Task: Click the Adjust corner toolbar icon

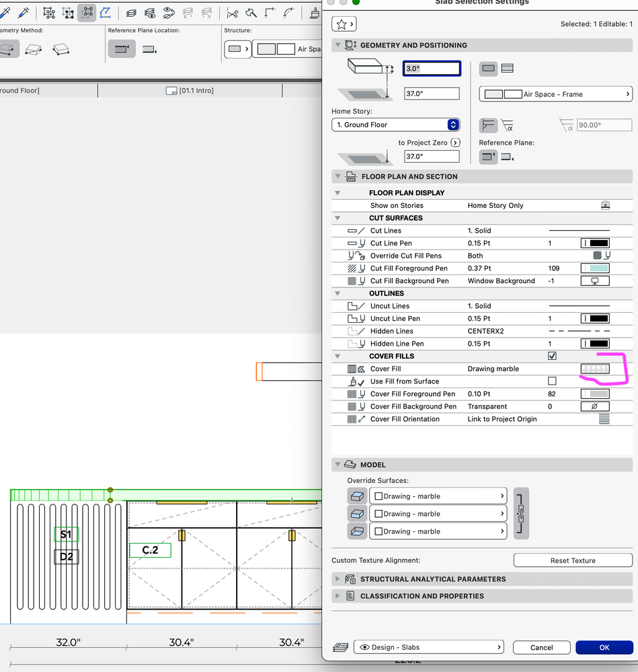Action: pos(270,13)
